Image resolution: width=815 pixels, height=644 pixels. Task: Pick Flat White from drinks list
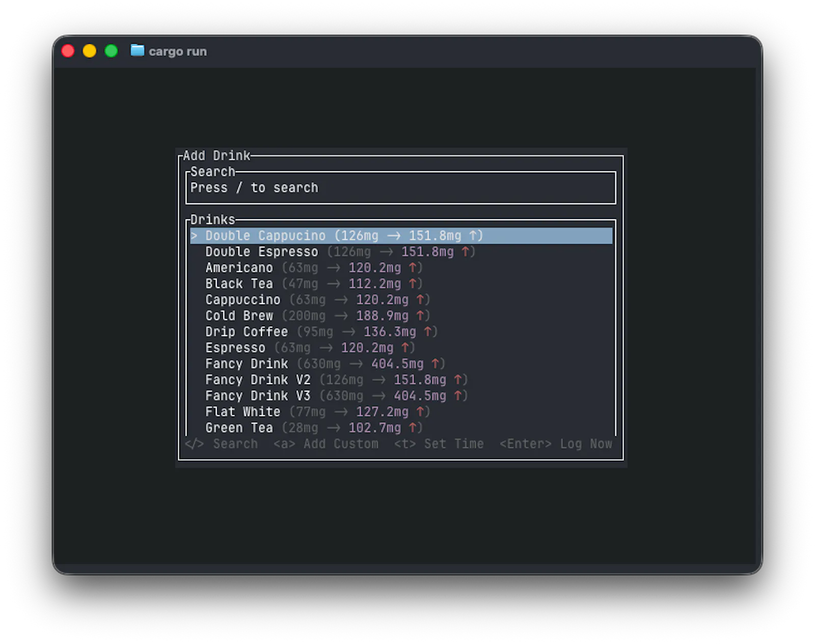click(x=401, y=412)
